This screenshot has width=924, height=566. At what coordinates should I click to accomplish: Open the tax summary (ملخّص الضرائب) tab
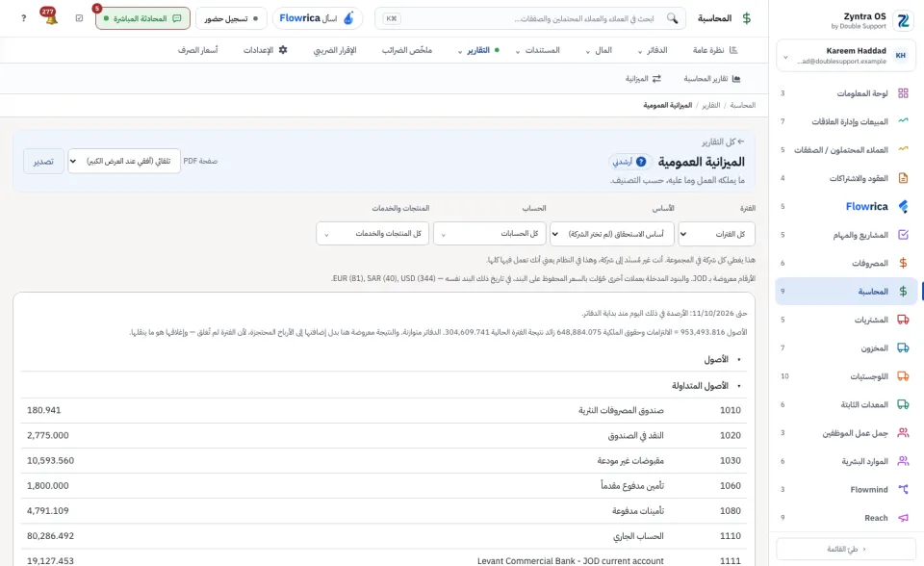click(406, 50)
